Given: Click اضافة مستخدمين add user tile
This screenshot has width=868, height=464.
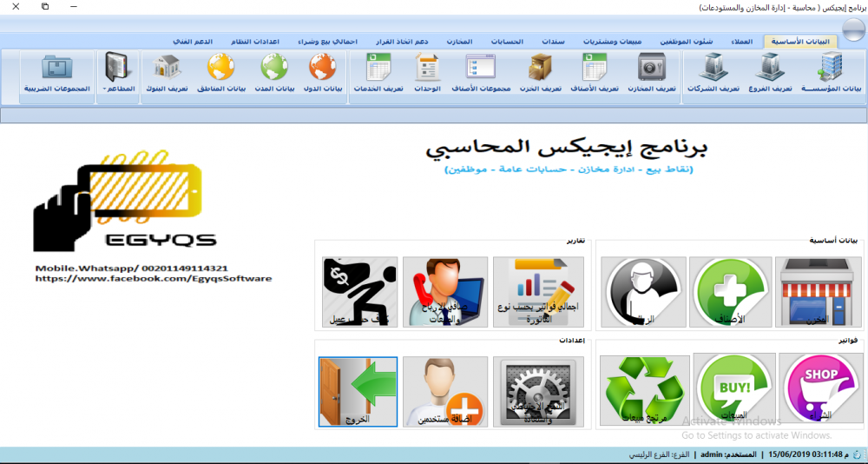Looking at the screenshot, I should pos(445,391).
